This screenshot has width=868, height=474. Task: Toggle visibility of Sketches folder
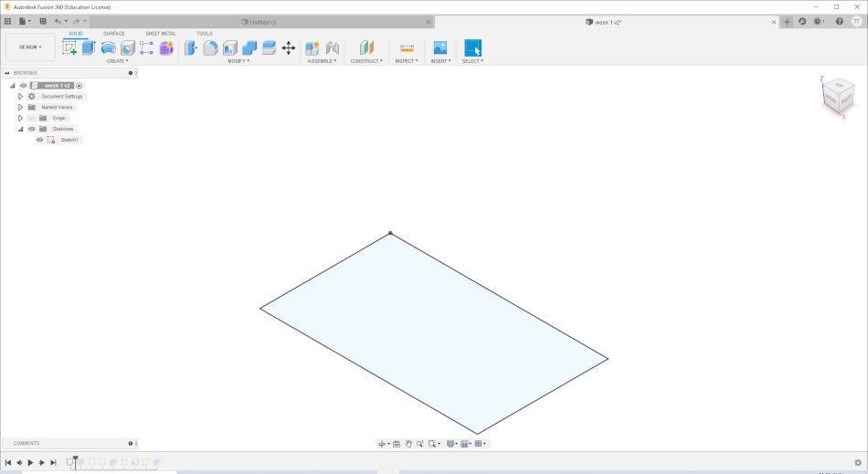[32, 129]
